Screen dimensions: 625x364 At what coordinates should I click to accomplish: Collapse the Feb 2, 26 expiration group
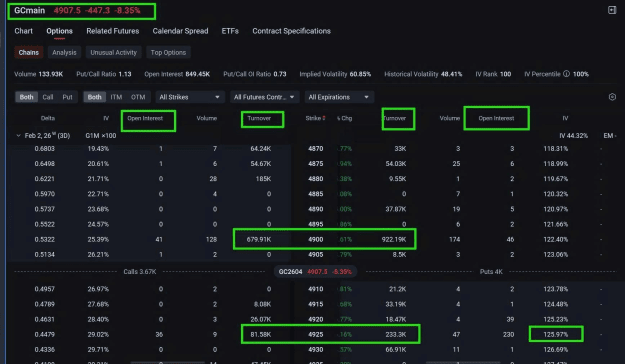18,136
